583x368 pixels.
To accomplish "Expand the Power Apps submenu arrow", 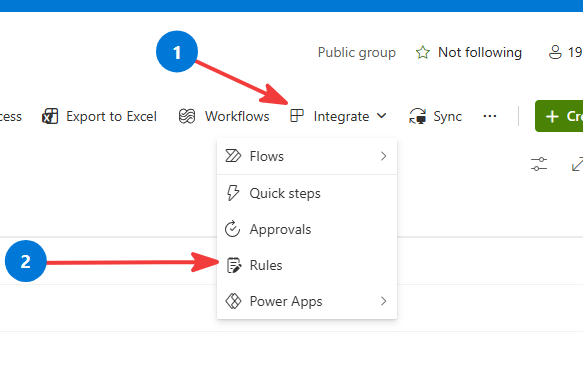I will point(383,301).
